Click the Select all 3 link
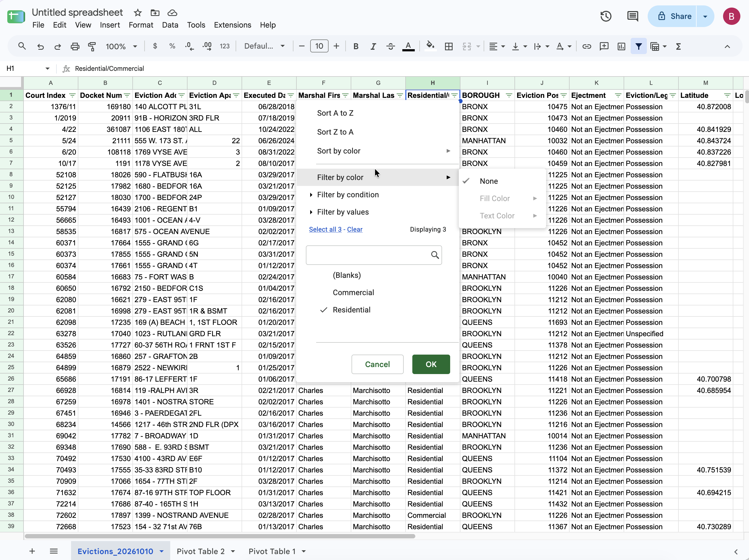Image resolution: width=749 pixels, height=560 pixels. click(325, 229)
